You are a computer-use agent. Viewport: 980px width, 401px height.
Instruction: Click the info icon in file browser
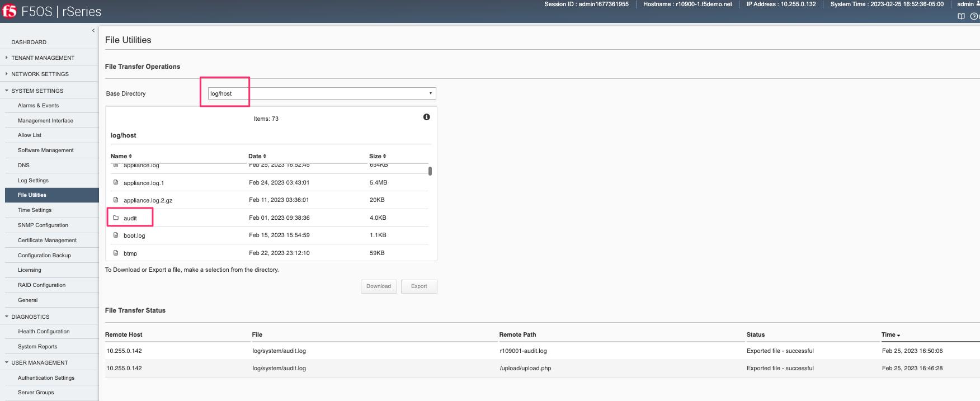coord(426,117)
